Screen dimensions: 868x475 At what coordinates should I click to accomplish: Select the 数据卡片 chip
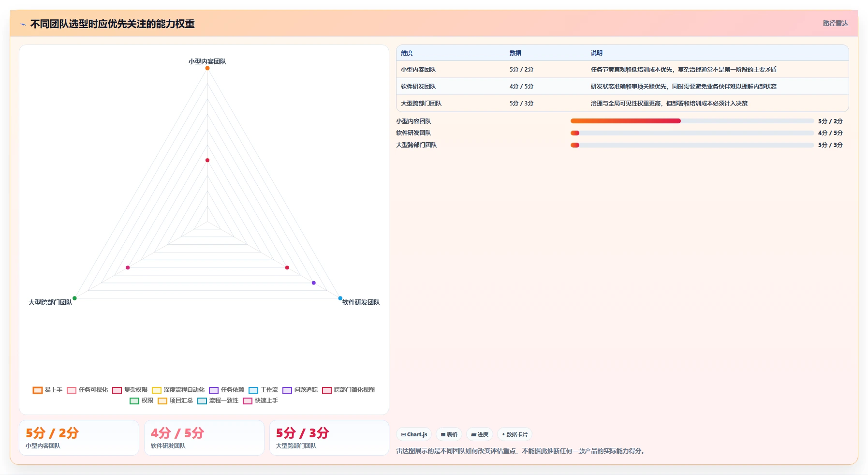click(515, 434)
